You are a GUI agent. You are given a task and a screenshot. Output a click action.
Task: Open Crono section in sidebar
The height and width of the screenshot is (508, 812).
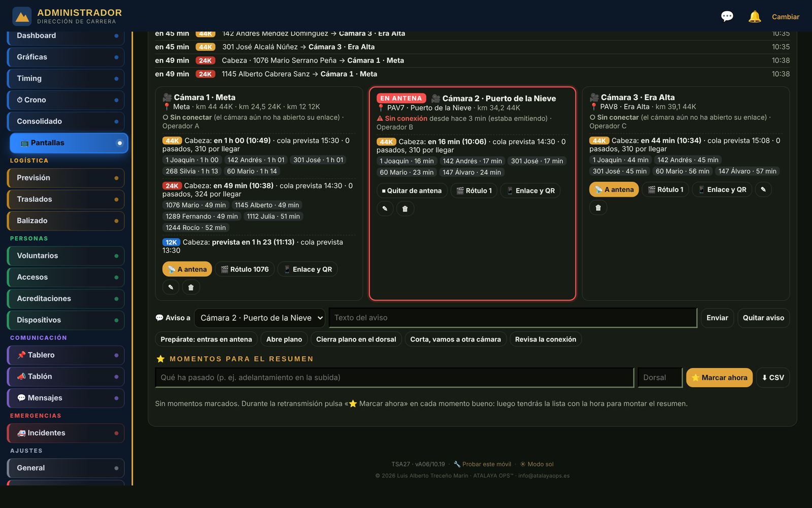(66, 100)
